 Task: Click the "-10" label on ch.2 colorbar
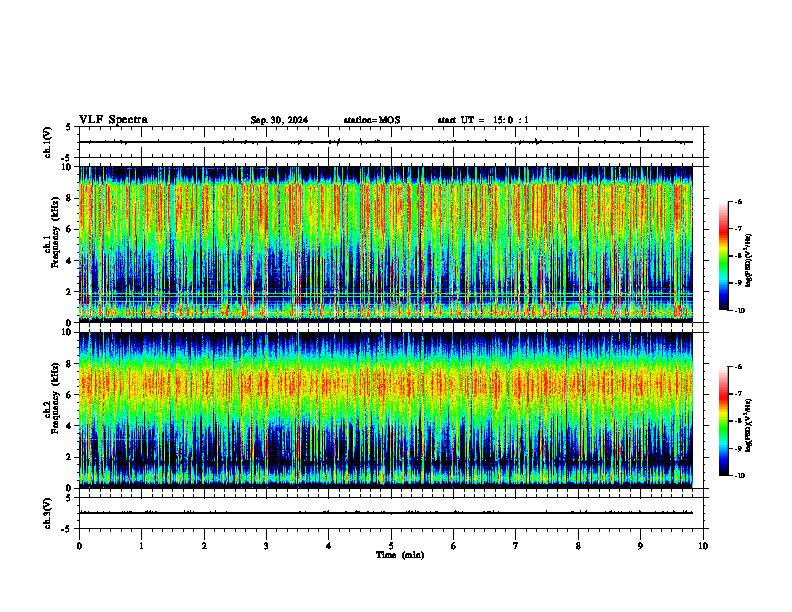pyautogui.click(x=739, y=476)
